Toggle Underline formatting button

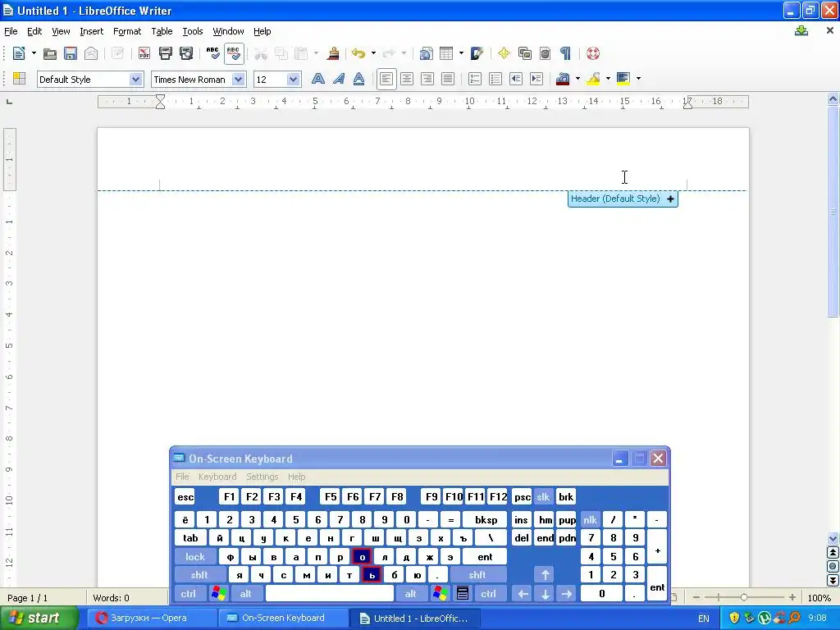[x=359, y=79]
